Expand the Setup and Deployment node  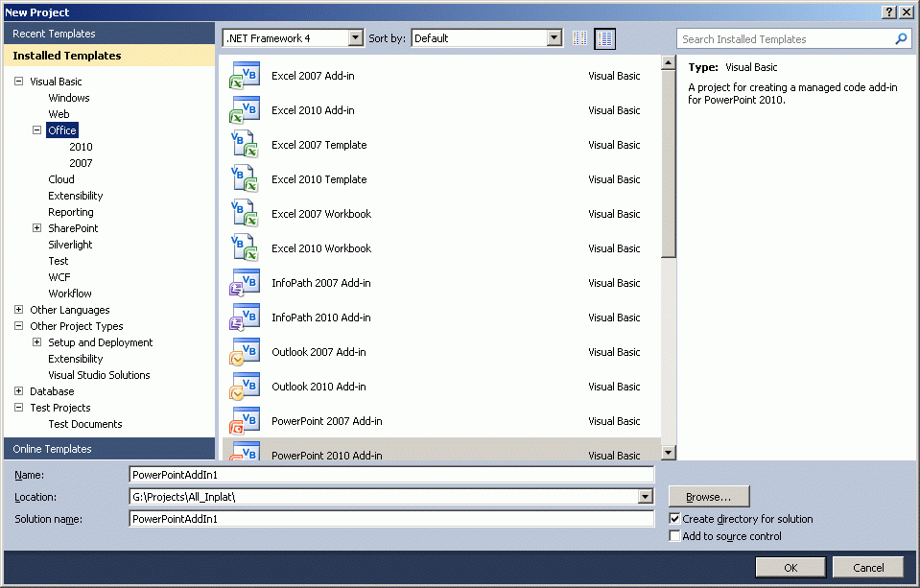pos(37,342)
